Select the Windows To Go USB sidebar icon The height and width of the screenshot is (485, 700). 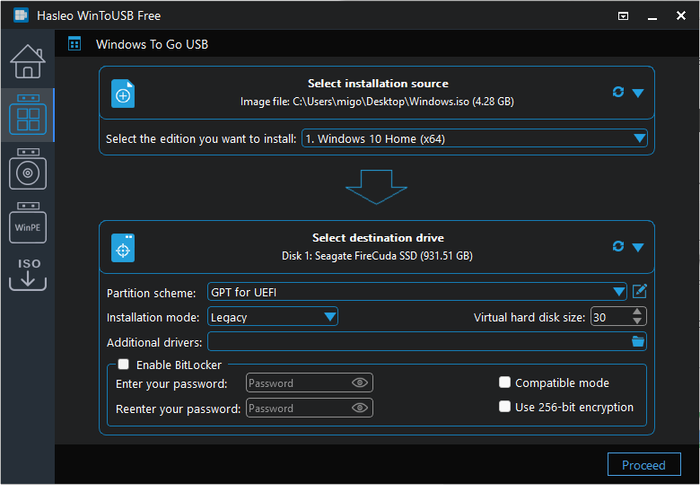[28, 114]
